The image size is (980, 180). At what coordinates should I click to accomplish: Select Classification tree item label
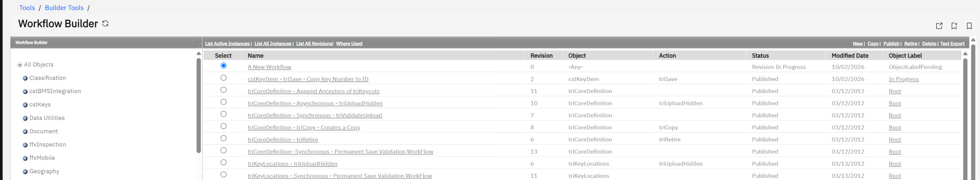[47, 78]
